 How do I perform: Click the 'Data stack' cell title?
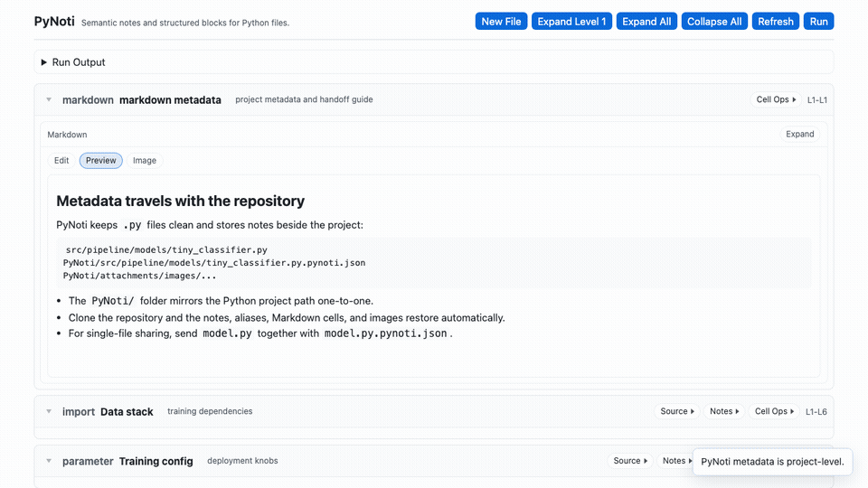(127, 412)
